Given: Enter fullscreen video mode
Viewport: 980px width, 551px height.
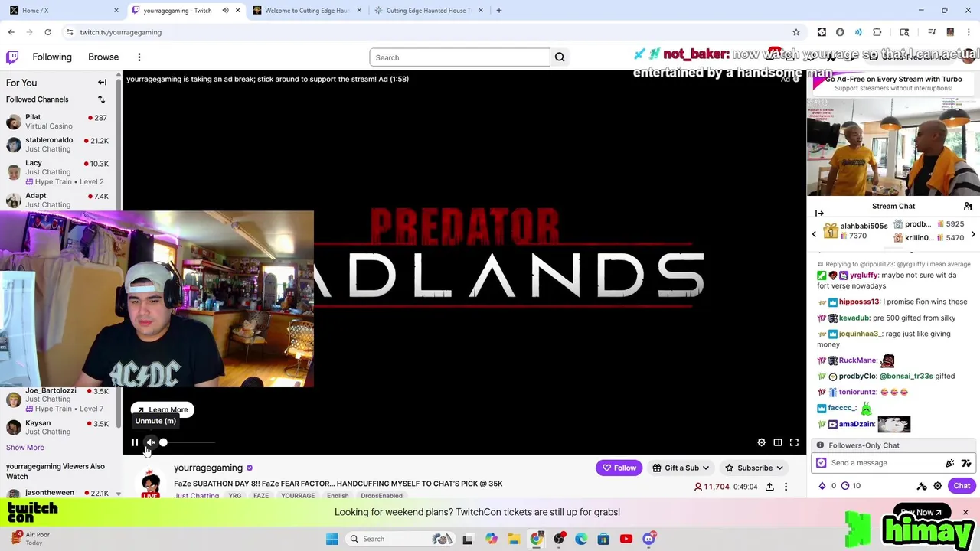Looking at the screenshot, I should [794, 442].
